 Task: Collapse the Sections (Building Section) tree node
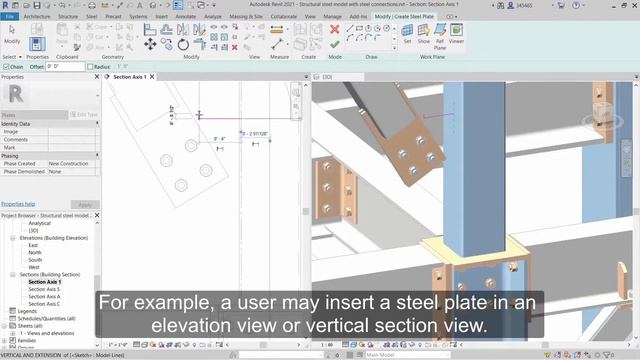click(13, 274)
